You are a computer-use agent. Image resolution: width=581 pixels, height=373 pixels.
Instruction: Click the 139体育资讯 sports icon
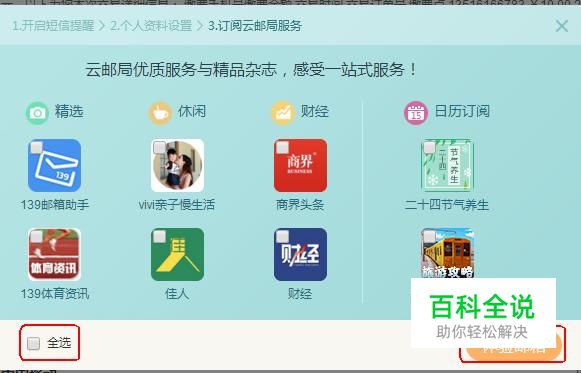coord(54,254)
